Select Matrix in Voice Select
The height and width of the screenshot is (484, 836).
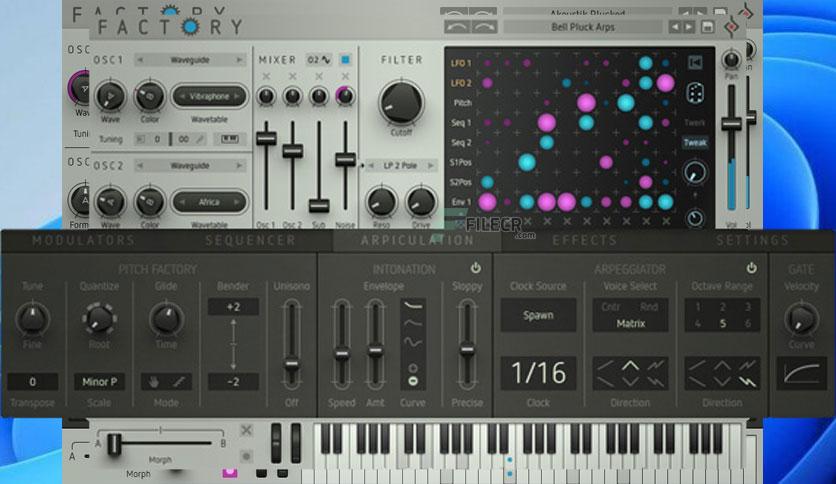630,324
